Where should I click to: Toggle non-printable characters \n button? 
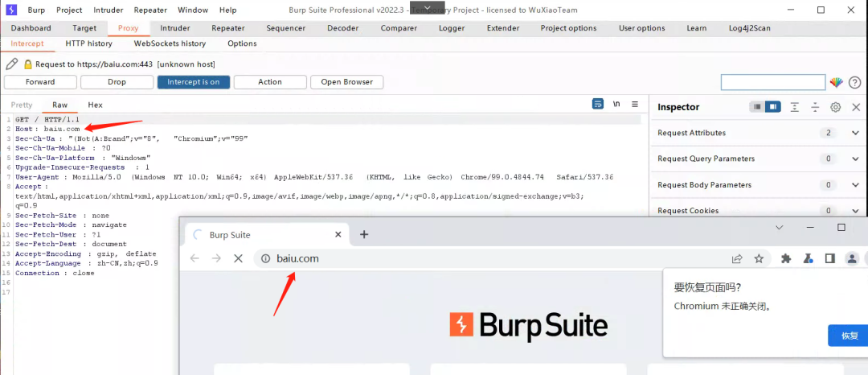616,104
